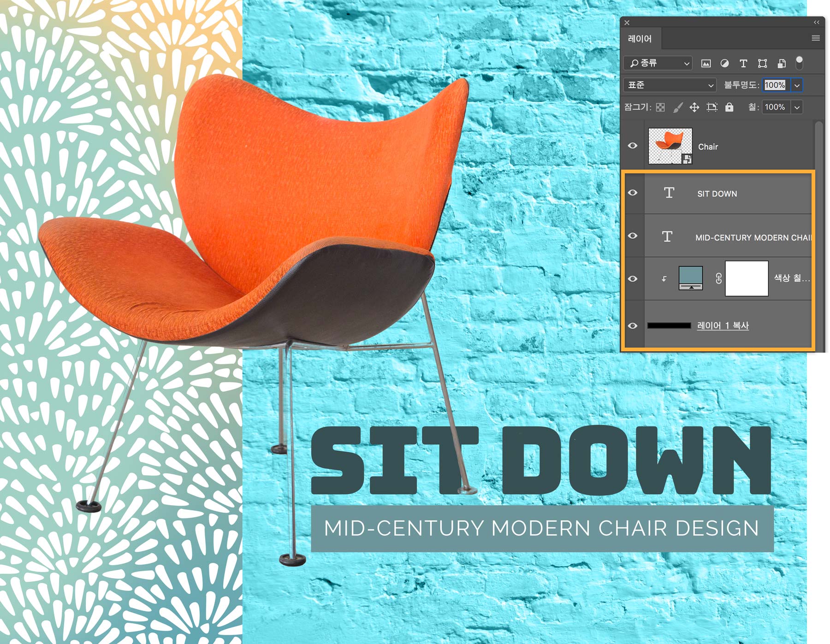Filter layers by type layer icon
This screenshot has height=644, width=830.
point(743,64)
